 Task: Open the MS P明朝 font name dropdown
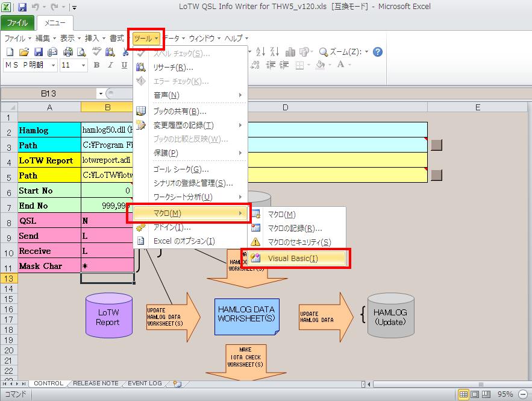[x=53, y=65]
